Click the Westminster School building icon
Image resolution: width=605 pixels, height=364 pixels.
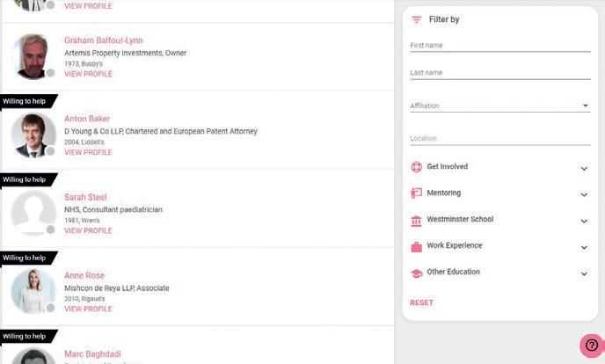click(x=417, y=220)
